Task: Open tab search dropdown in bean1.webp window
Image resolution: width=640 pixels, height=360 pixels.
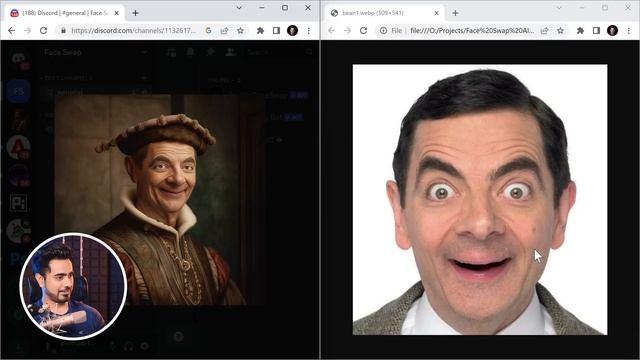Action: pos(559,8)
